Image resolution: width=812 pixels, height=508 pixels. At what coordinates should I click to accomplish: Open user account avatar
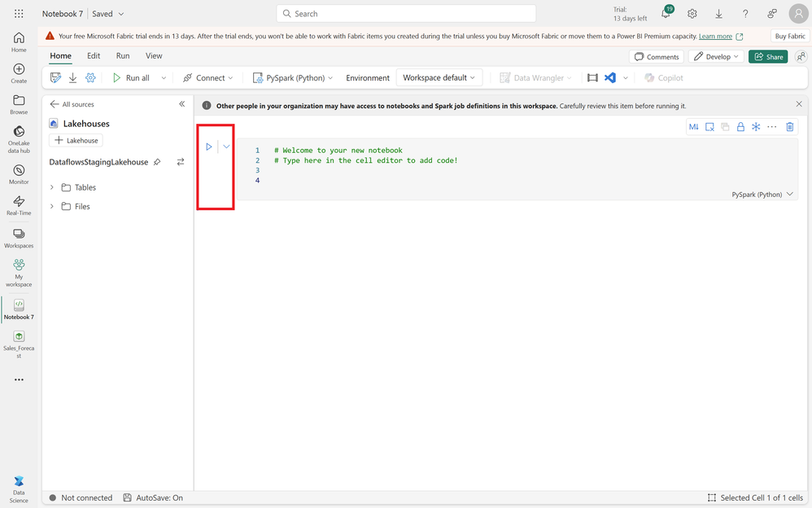click(798, 14)
